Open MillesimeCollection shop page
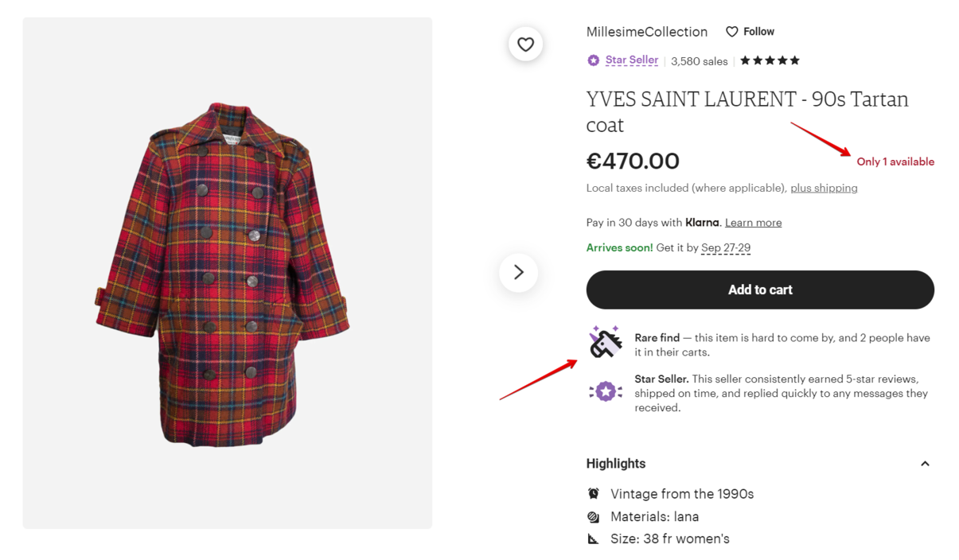 pyautogui.click(x=646, y=32)
